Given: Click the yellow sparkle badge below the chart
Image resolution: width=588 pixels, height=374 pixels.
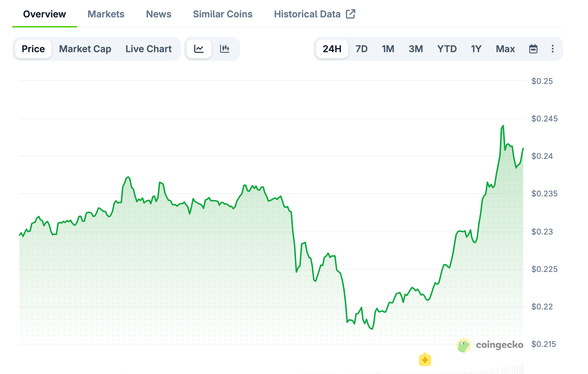Looking at the screenshot, I should coord(425,360).
